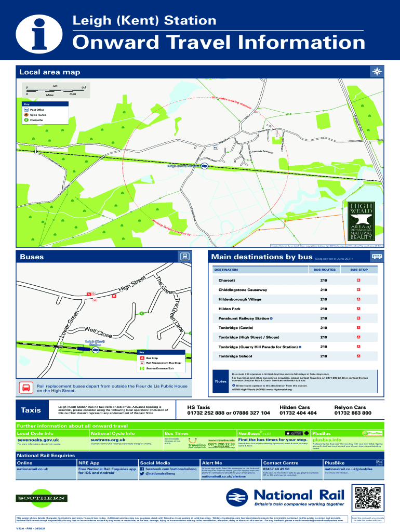Open the nationalrail.co.uk/plusbike link
This screenshot has height=532, width=400.
(349, 469)
